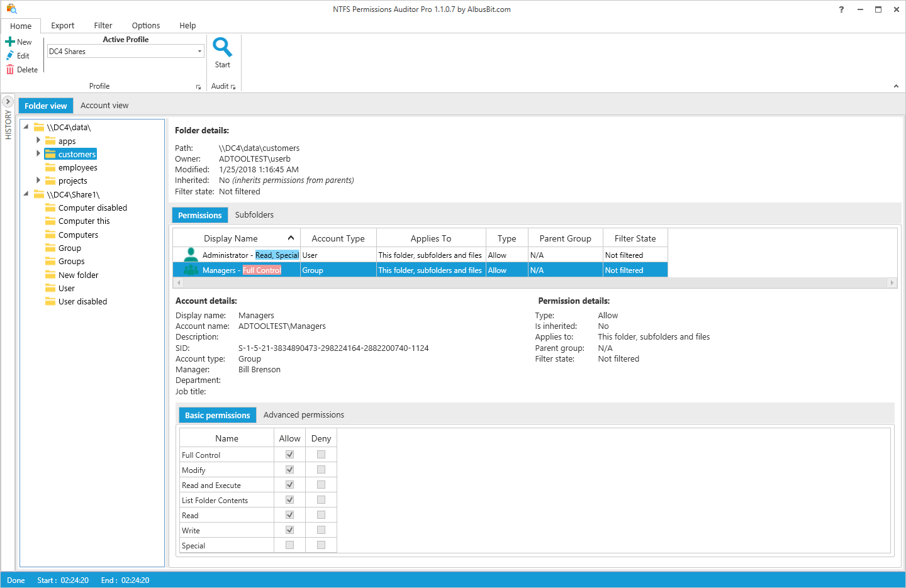Image resolution: width=906 pixels, height=588 pixels.
Task: Open the Options menu
Action: tap(145, 25)
